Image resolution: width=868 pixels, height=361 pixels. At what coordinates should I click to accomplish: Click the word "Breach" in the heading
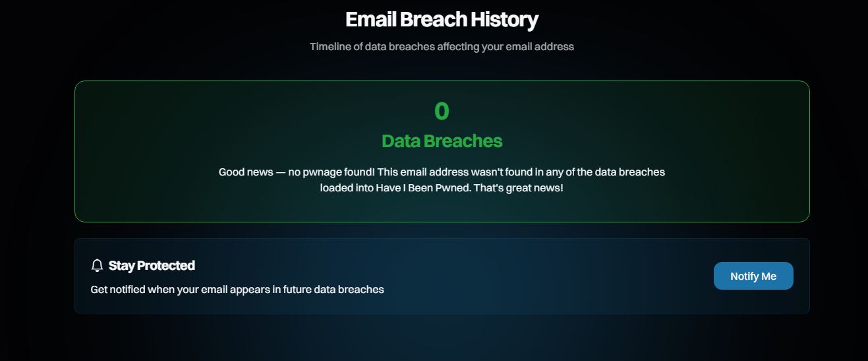[x=434, y=20]
